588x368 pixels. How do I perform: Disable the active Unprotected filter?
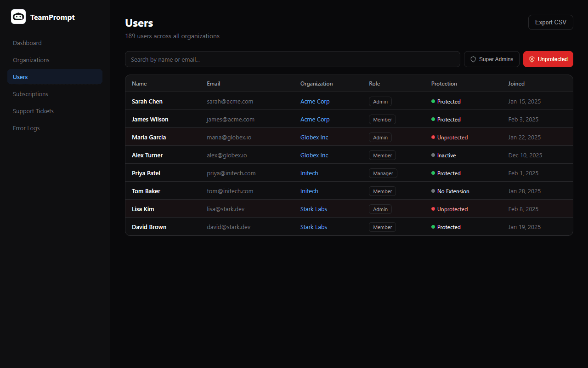click(548, 59)
